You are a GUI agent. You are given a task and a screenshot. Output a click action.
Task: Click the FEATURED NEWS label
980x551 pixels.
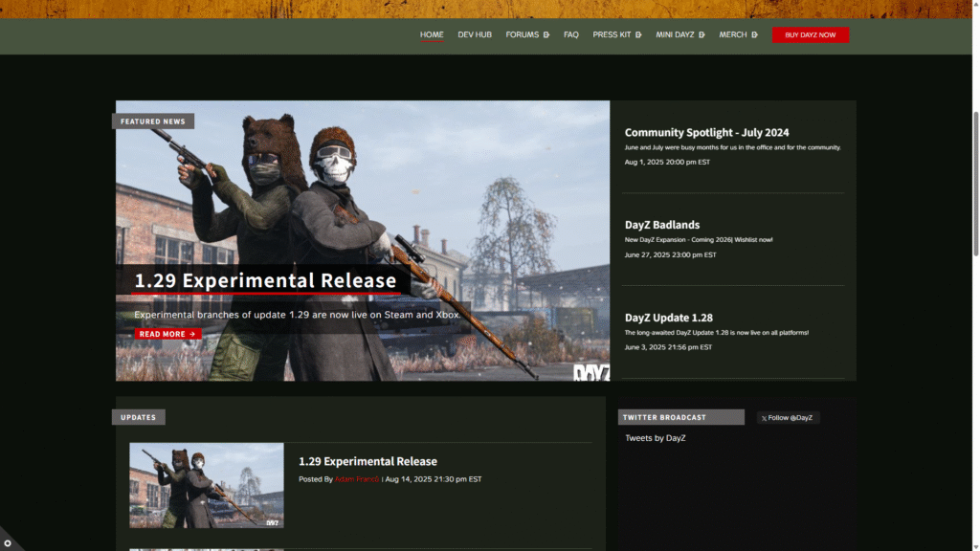click(x=152, y=121)
